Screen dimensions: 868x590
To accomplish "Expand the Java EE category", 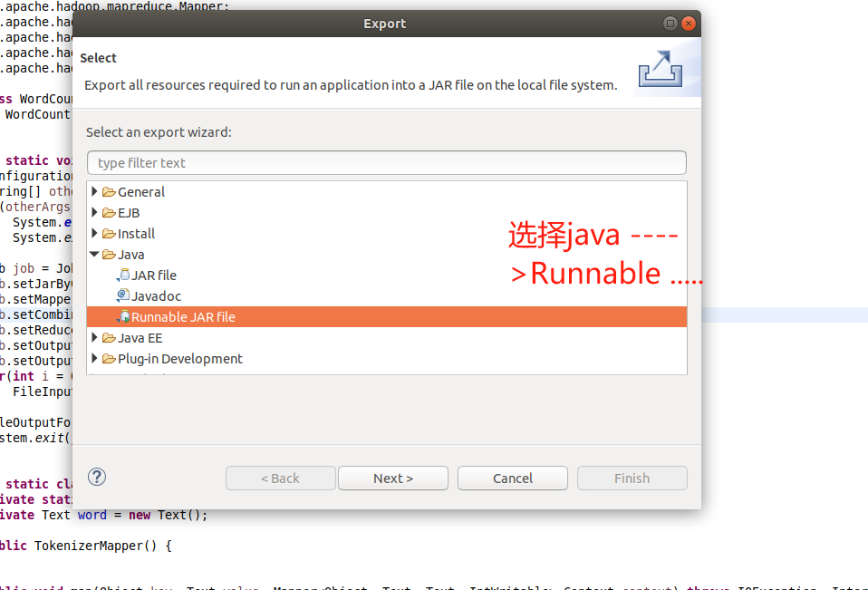I will click(94, 337).
